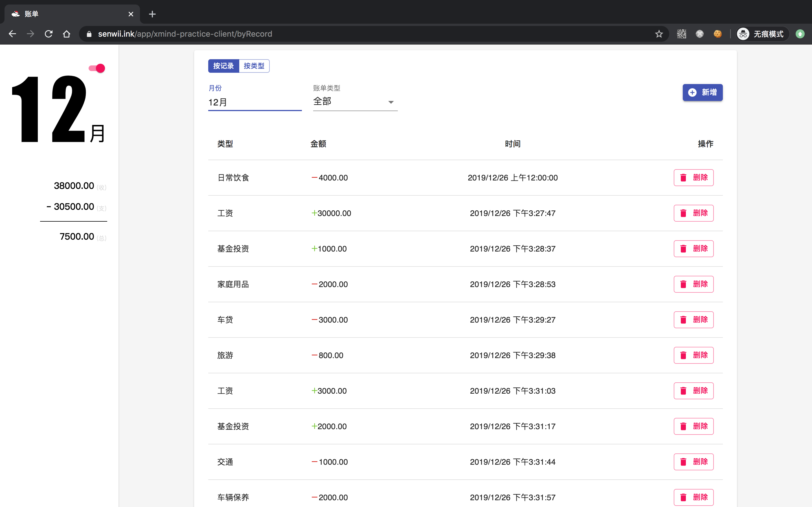Screen dimensions: 812x507
Task: Click the green update arrow icon
Action: point(800,34)
